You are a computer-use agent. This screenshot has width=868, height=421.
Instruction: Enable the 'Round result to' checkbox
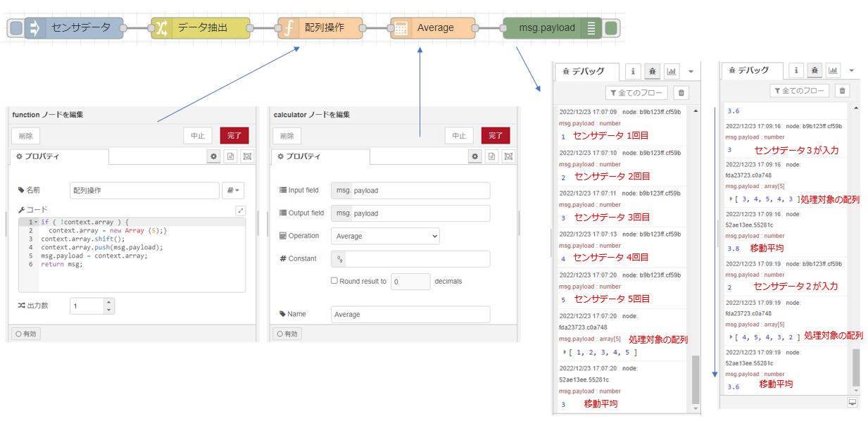[334, 281]
